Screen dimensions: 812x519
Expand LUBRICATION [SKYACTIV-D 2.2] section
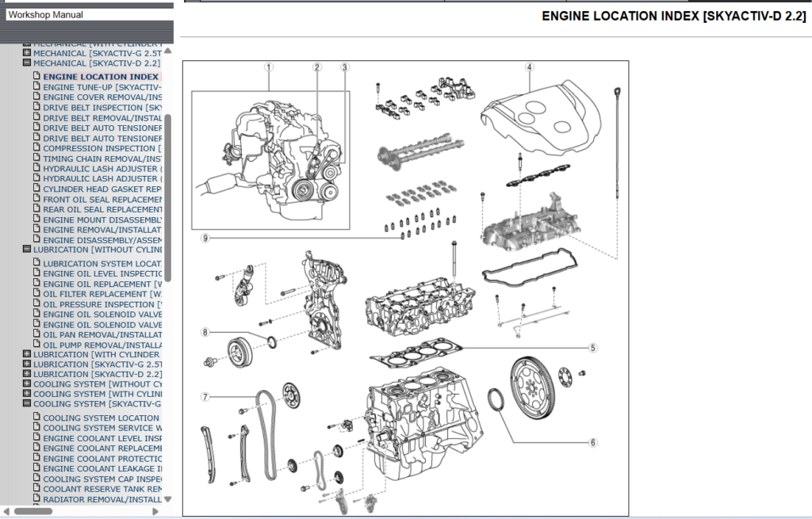27,373
